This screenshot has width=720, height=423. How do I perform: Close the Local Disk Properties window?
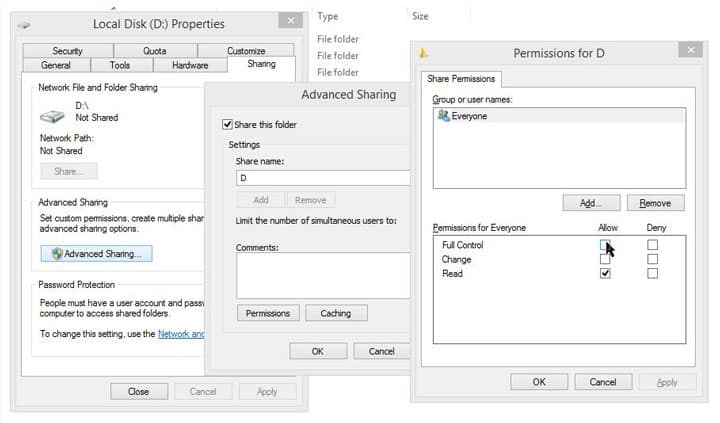[x=291, y=21]
